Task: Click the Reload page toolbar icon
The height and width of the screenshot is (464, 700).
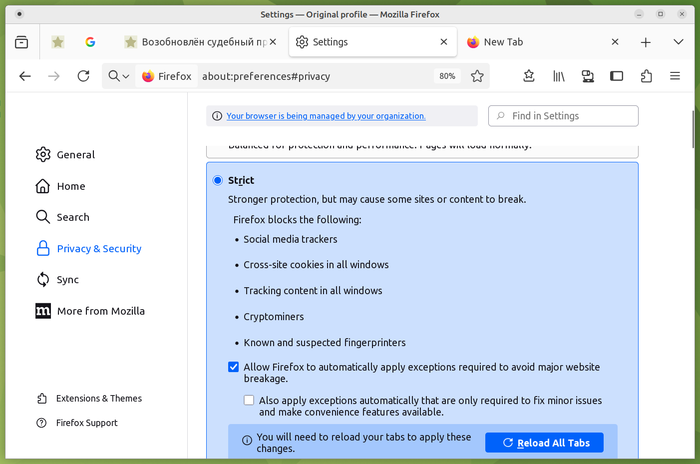Action: (x=83, y=76)
